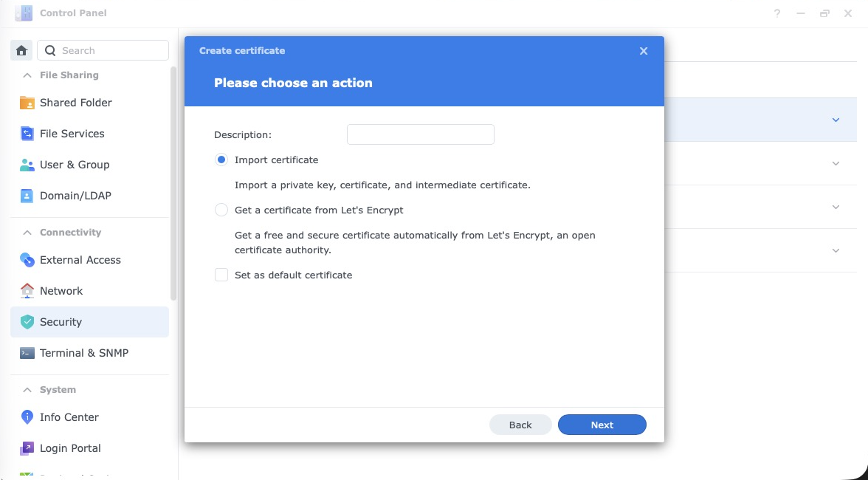This screenshot has height=480, width=868.
Task: Click the Description text field
Action: 420,134
